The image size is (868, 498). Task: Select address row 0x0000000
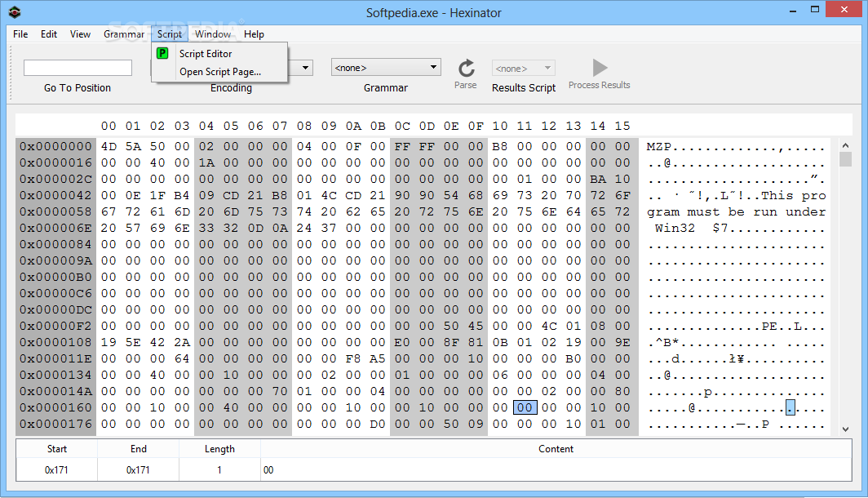click(x=55, y=146)
